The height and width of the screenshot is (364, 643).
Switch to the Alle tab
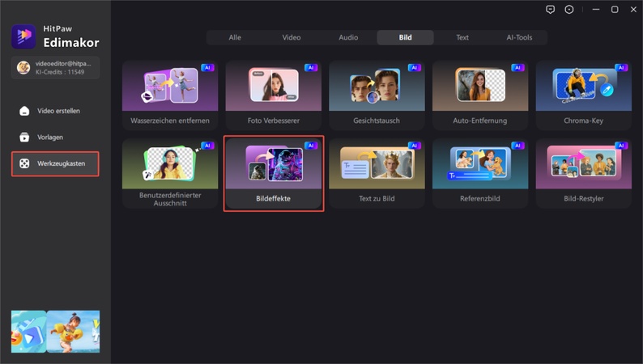tap(235, 37)
